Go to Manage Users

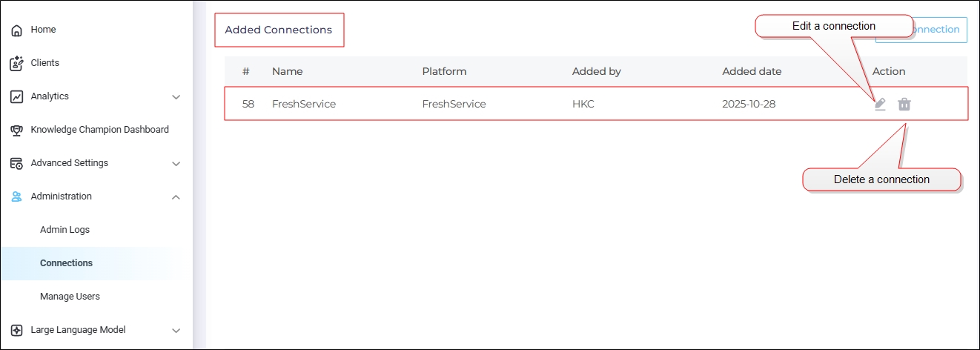(x=70, y=297)
